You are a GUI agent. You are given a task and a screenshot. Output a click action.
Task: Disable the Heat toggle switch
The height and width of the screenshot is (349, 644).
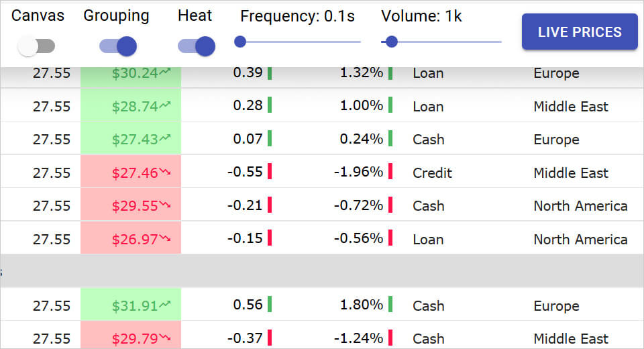pos(197,46)
